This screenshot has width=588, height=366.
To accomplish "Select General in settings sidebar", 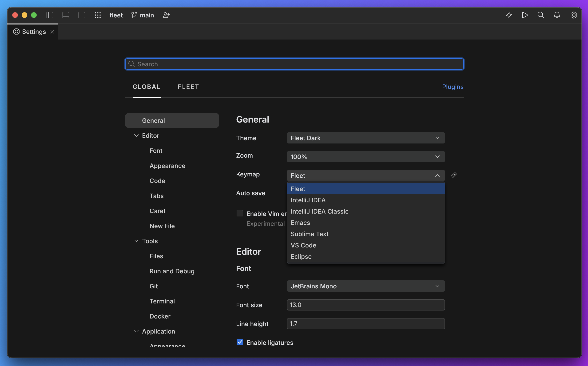I will pos(172,120).
